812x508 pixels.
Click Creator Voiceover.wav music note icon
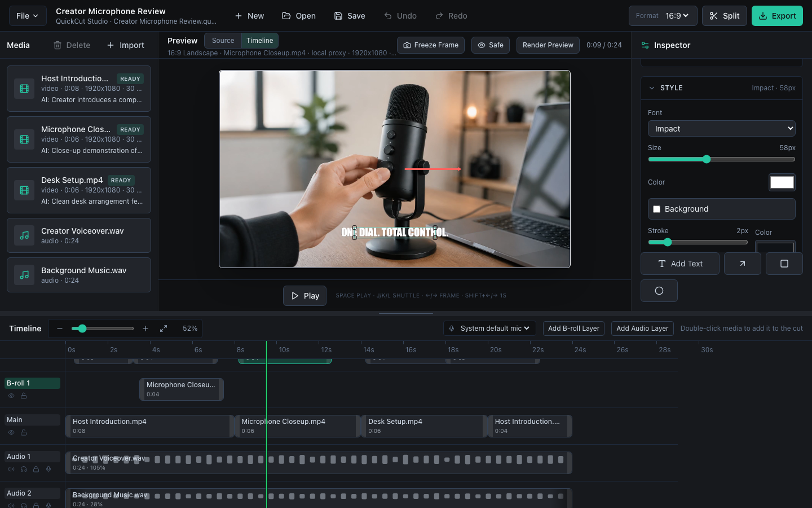24,235
